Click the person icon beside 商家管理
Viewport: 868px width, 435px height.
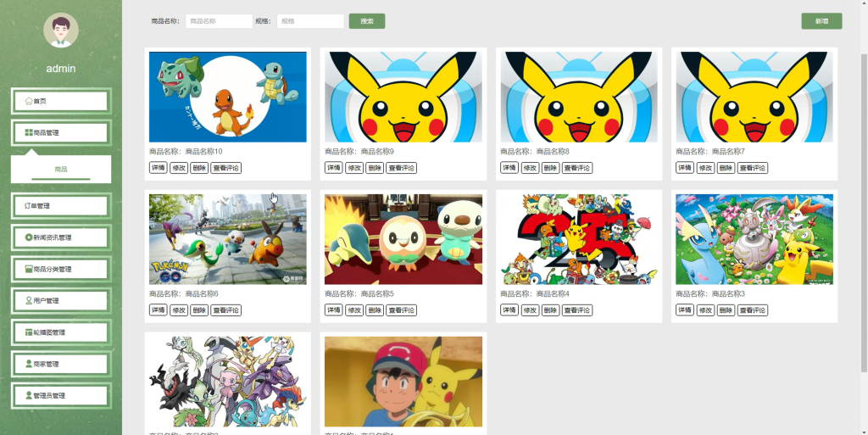click(x=29, y=364)
